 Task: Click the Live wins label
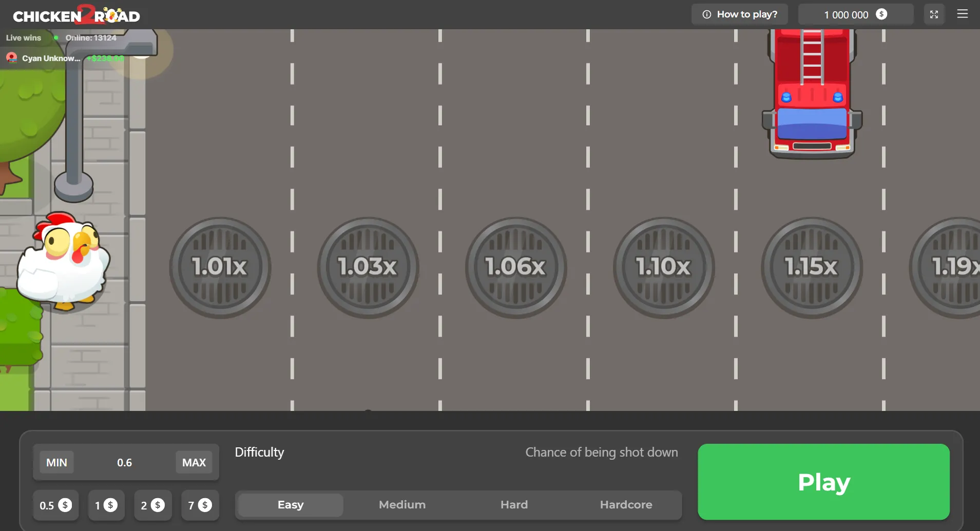(x=23, y=37)
